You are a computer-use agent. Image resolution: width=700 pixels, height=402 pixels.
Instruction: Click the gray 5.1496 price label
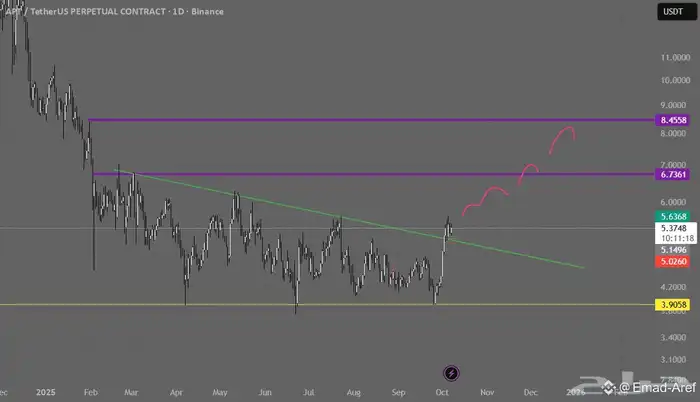[x=671, y=250]
